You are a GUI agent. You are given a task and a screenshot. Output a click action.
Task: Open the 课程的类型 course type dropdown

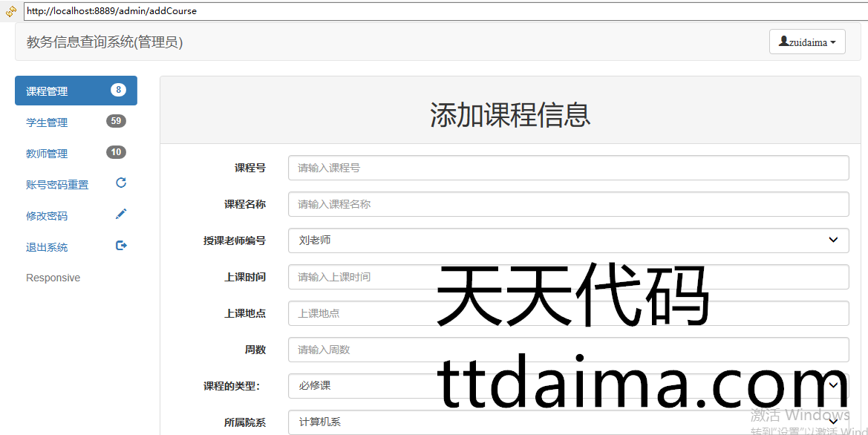[x=568, y=386]
